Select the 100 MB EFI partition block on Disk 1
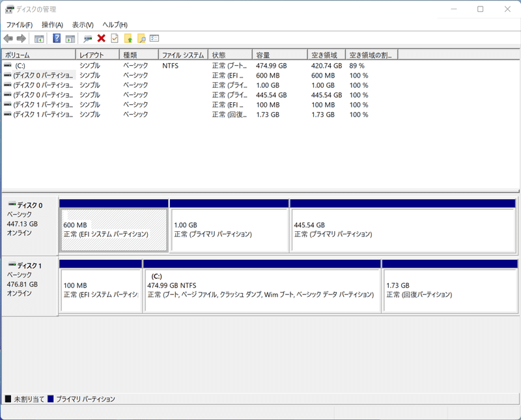 [x=101, y=287]
